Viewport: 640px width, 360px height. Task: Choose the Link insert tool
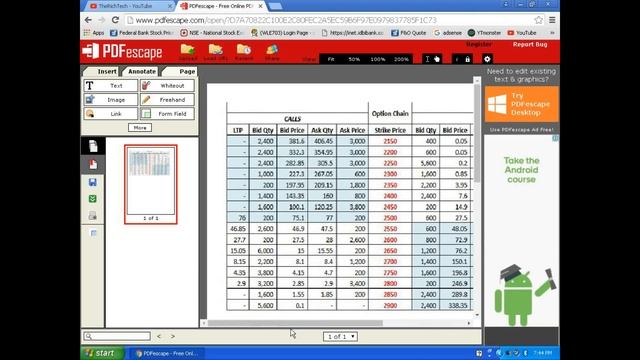click(111, 113)
